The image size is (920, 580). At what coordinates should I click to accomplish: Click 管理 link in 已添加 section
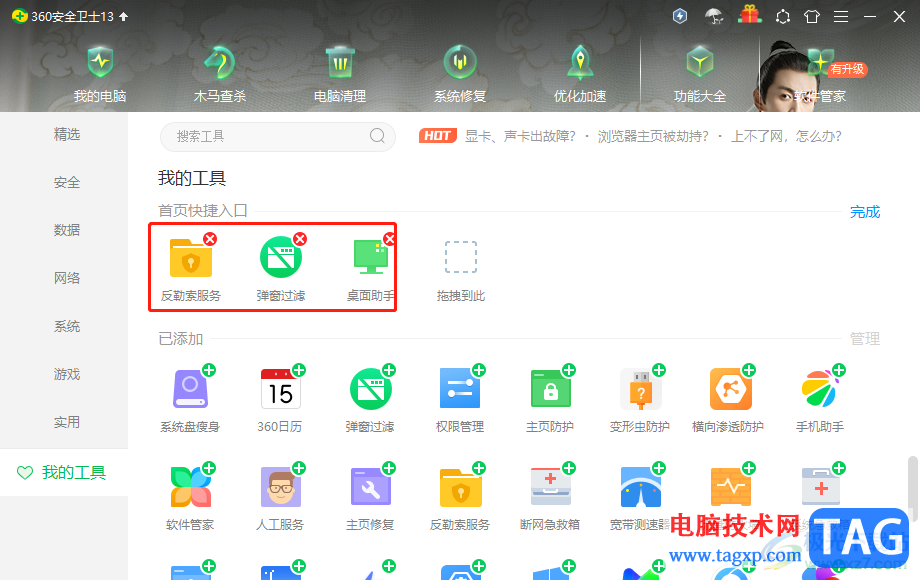click(865, 338)
